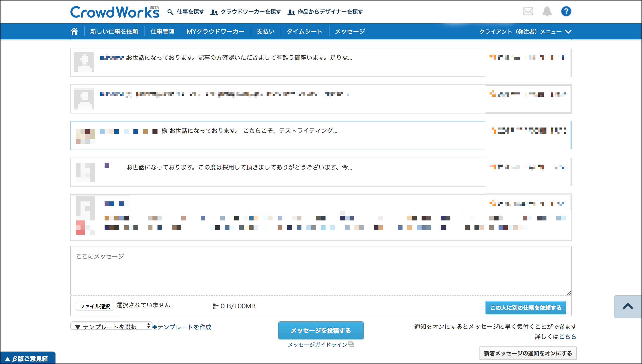Enable 新着メッセージの通知をオンにする

tap(528, 353)
